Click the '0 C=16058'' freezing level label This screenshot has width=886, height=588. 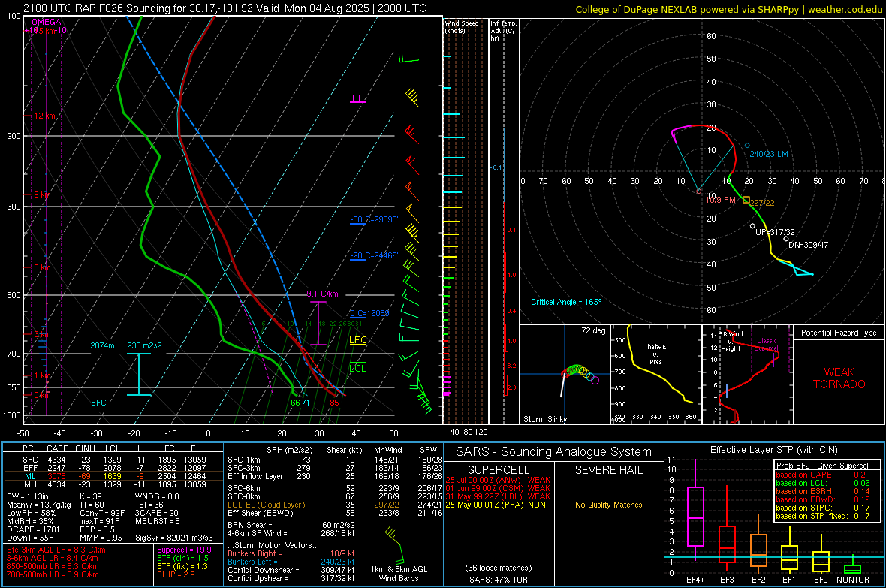[x=370, y=312]
